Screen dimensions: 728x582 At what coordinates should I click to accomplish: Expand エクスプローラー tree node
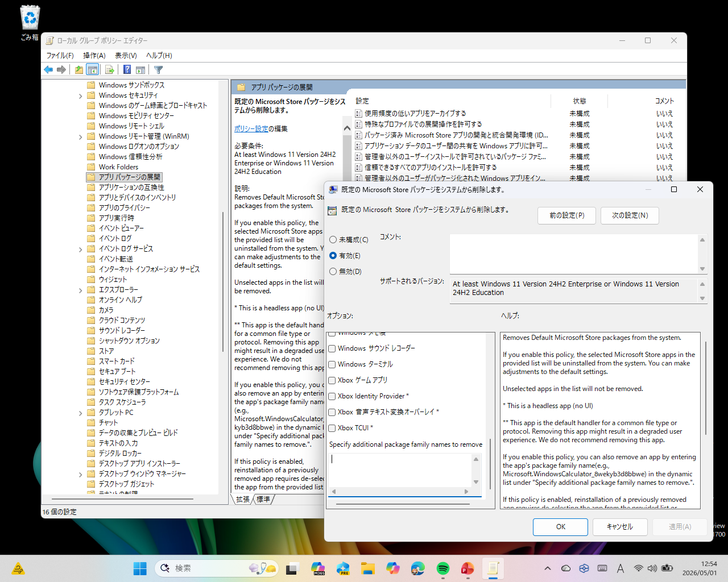[x=80, y=290]
